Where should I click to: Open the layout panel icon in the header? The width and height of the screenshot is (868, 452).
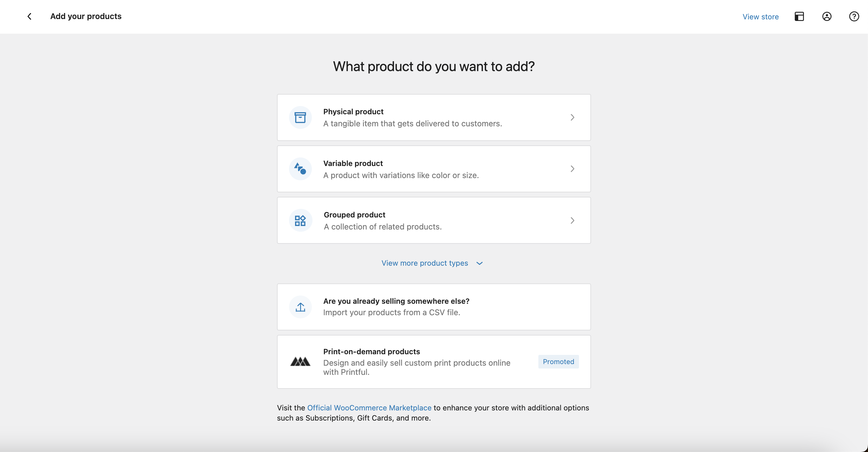pyautogui.click(x=799, y=16)
